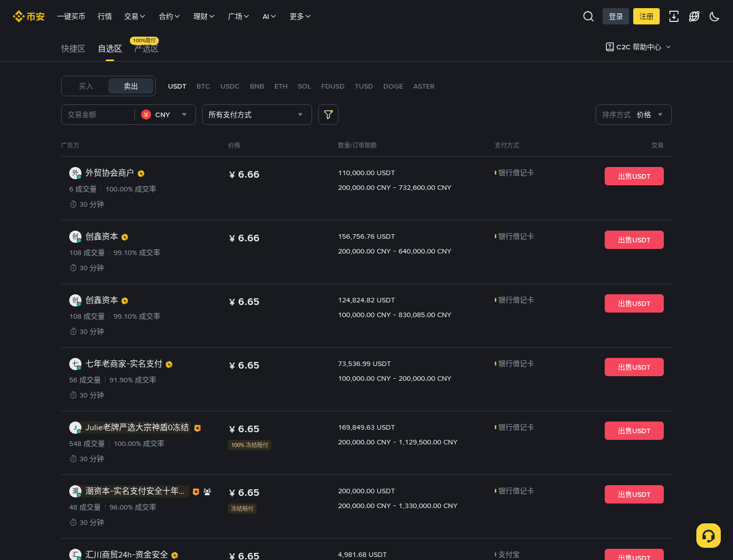Open the 交易 dropdown menu
This screenshot has height=560, width=733.
(135, 16)
